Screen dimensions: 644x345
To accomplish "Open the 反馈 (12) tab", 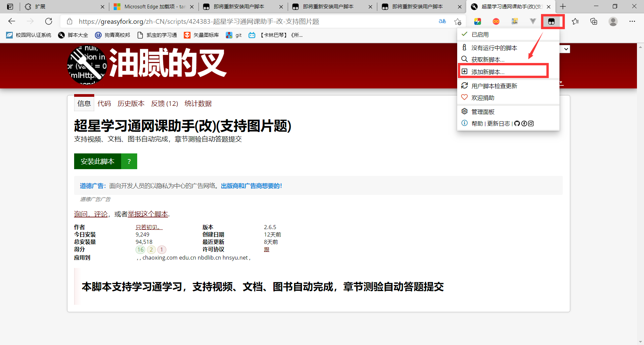I will click(x=164, y=103).
